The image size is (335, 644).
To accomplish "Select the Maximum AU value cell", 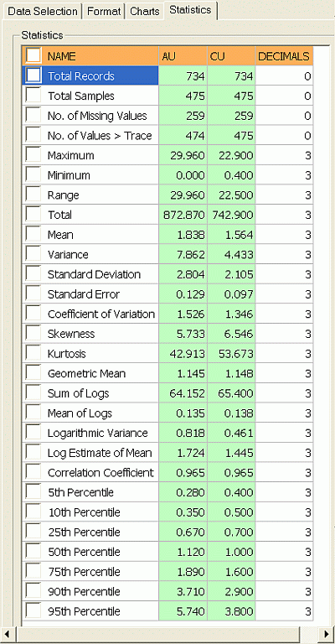I will (x=183, y=155).
